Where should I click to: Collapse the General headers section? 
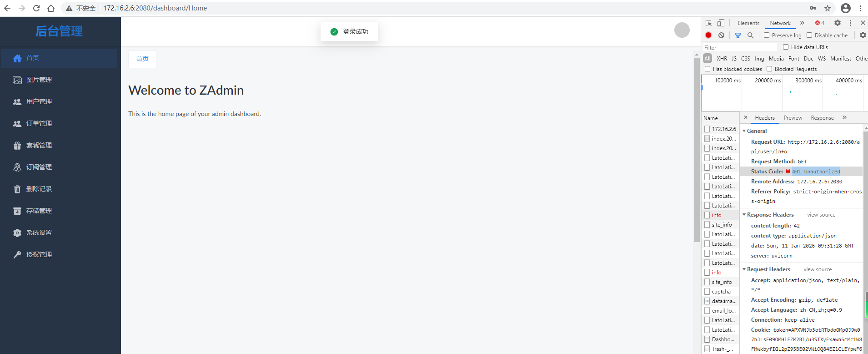click(744, 131)
